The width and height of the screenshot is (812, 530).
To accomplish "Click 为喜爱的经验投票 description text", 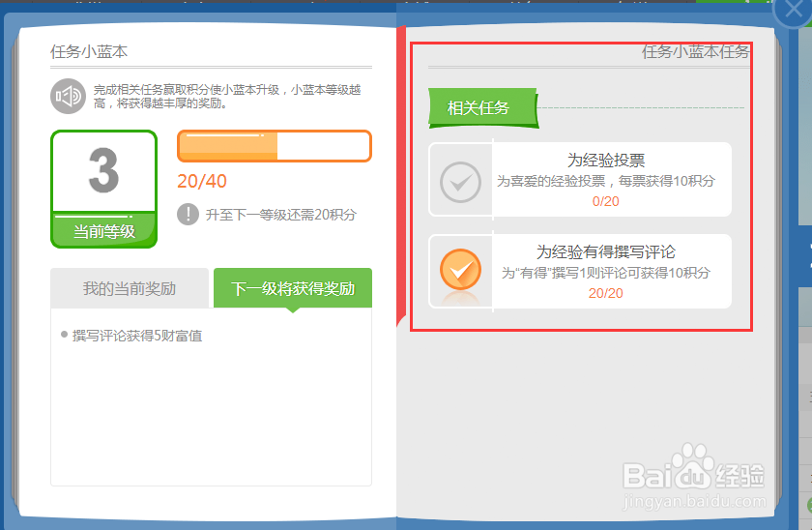I will tap(606, 181).
